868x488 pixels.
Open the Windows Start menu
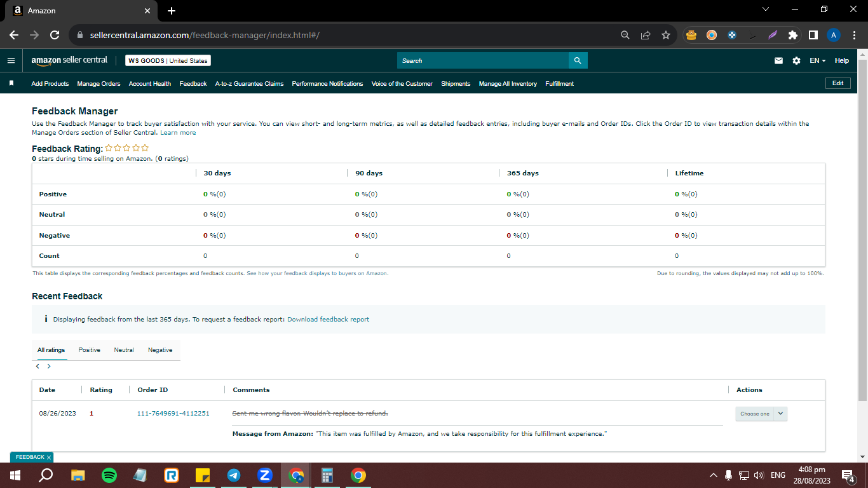click(15, 475)
